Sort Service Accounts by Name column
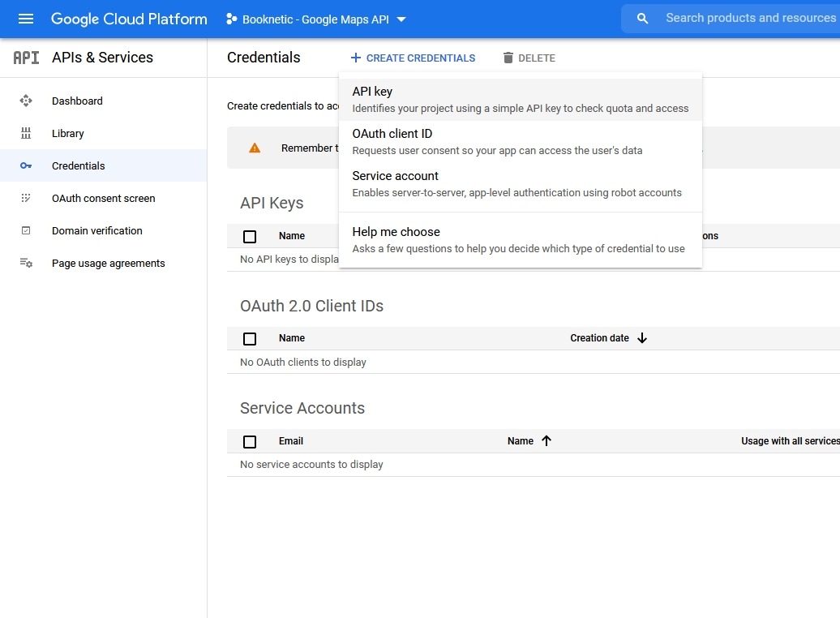This screenshot has width=840, height=618. click(x=521, y=441)
